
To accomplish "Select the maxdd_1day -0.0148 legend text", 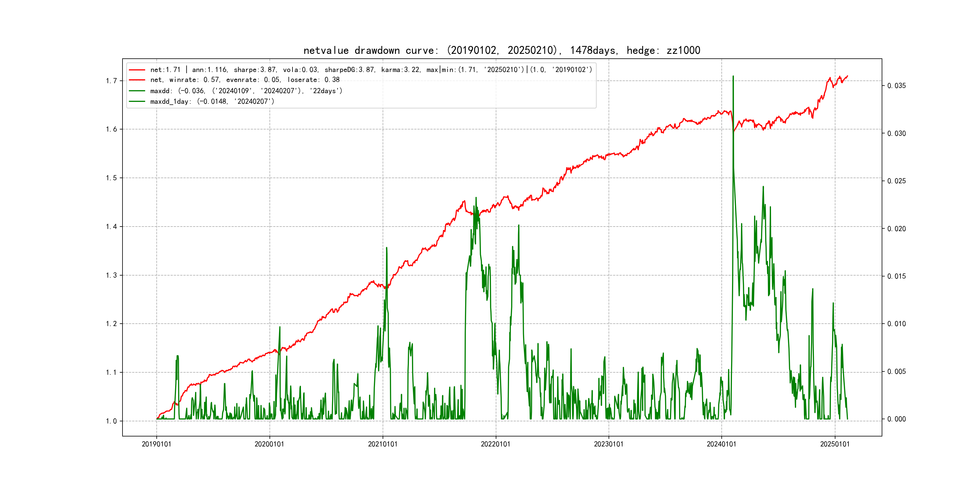I will point(212,101).
